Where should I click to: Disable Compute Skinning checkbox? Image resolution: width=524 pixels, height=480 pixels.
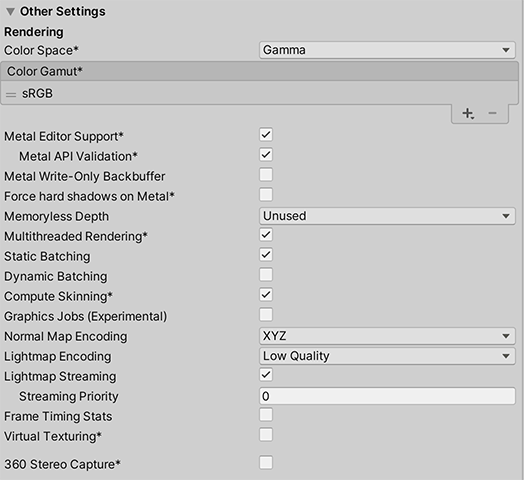pyautogui.click(x=266, y=295)
